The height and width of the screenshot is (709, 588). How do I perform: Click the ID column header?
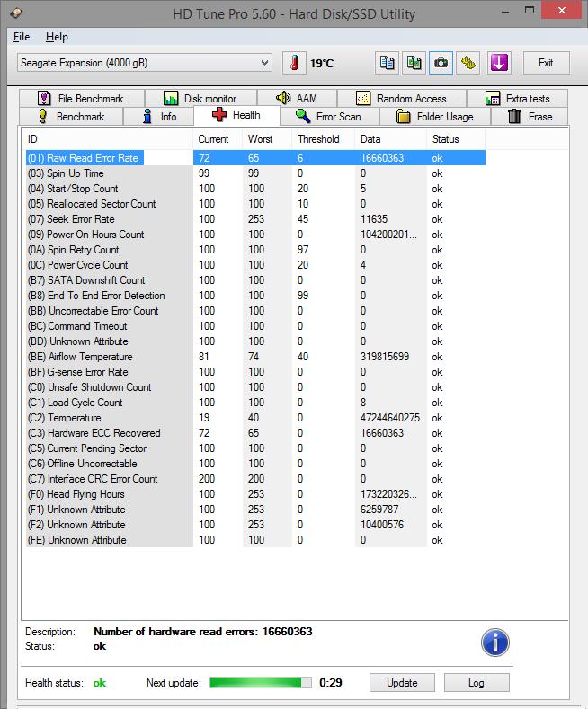pyautogui.click(x=109, y=139)
